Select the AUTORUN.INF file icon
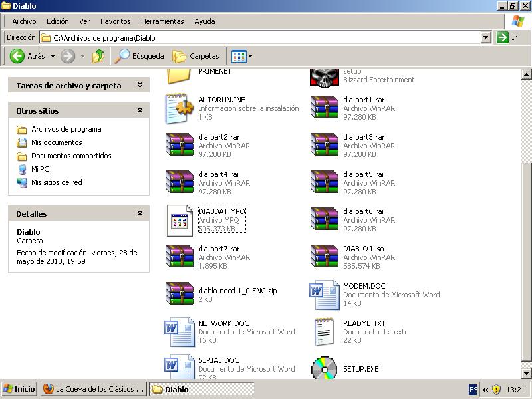The width and height of the screenshot is (532, 399). pyautogui.click(x=179, y=108)
